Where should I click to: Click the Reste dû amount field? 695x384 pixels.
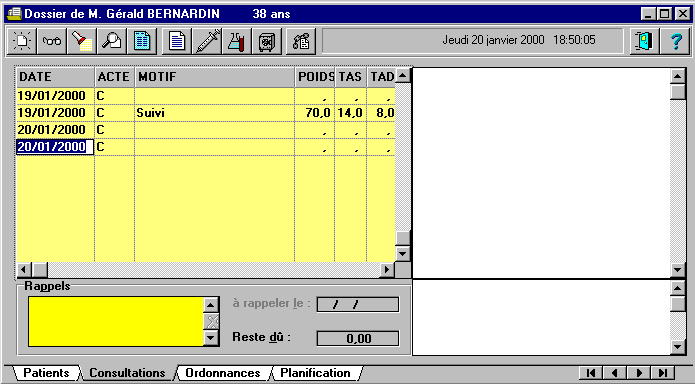point(358,339)
